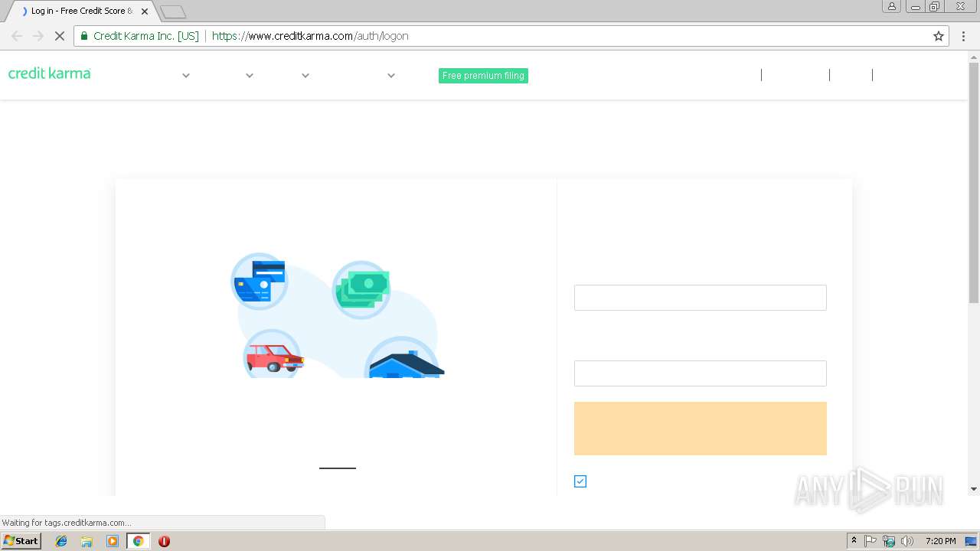Click the 'Credit Karma Inc. [US]' certificate label
Image resolution: width=980 pixels, height=551 pixels.
[145, 36]
